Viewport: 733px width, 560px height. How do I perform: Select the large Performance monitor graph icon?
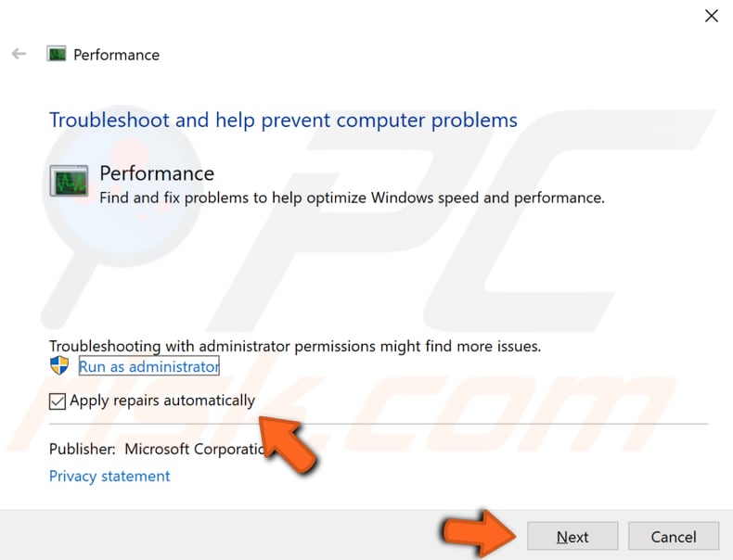(x=70, y=181)
